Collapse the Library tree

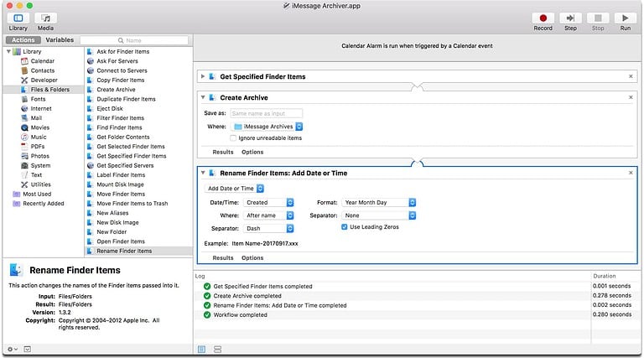(8, 51)
